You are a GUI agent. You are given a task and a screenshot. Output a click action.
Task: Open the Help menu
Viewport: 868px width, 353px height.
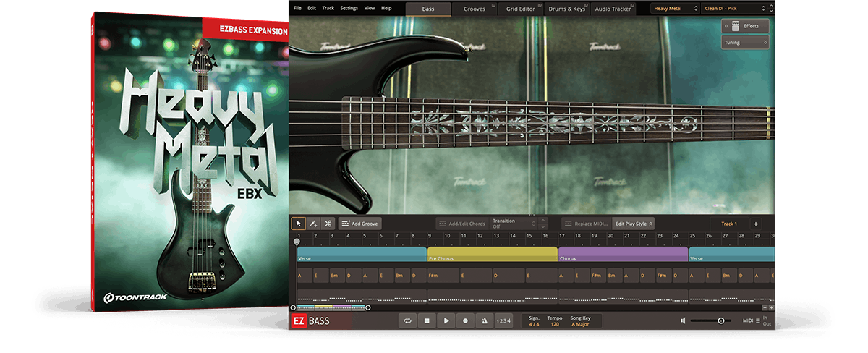pyautogui.click(x=386, y=8)
